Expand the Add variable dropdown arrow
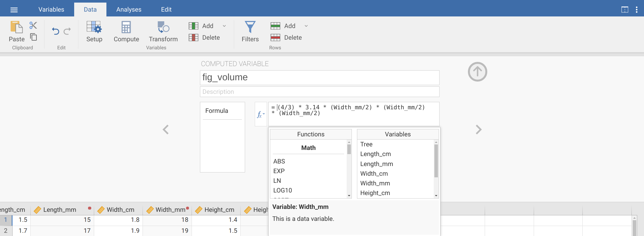 (224, 26)
